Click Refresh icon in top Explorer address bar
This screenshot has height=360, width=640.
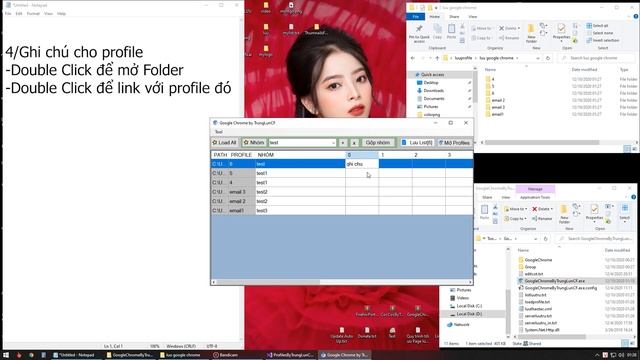click(x=548, y=58)
